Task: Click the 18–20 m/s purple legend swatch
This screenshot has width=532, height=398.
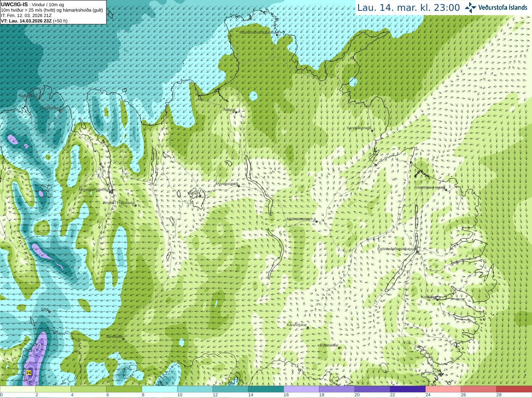Action: [337, 389]
